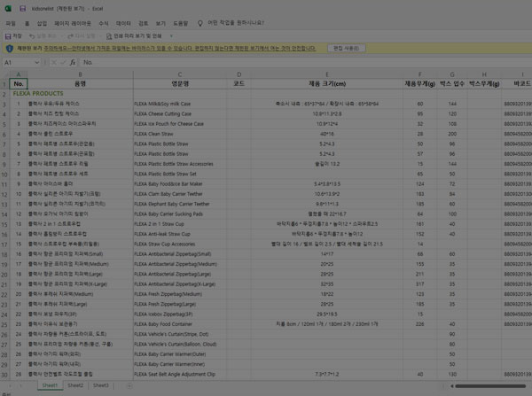
Task: Click the undo arrow icon
Action: [x=32, y=36]
